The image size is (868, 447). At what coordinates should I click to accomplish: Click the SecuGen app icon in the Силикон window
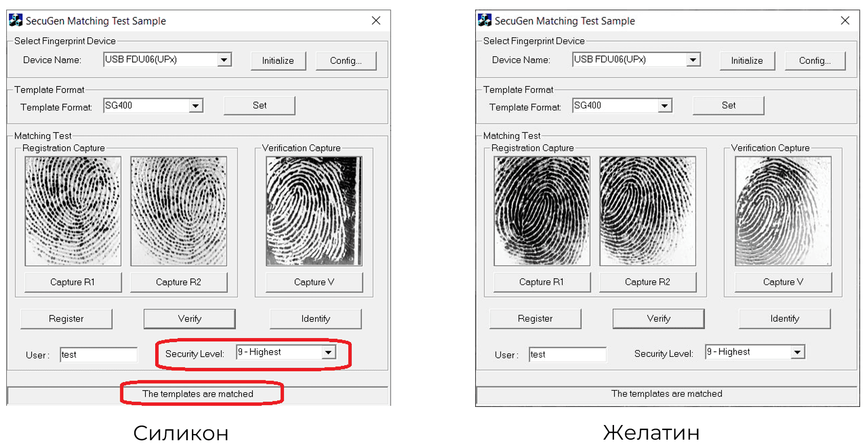click(15, 21)
